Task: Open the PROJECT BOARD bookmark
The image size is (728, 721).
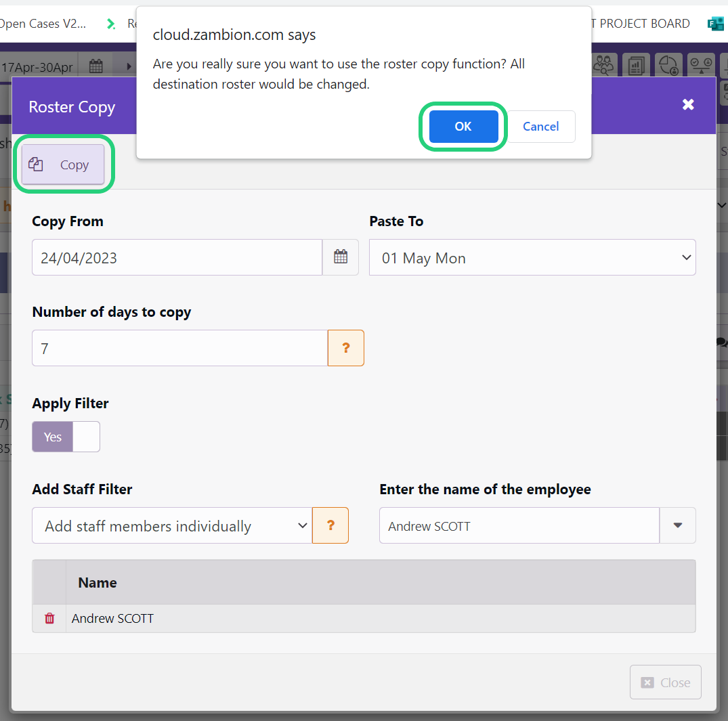Action: (x=641, y=24)
